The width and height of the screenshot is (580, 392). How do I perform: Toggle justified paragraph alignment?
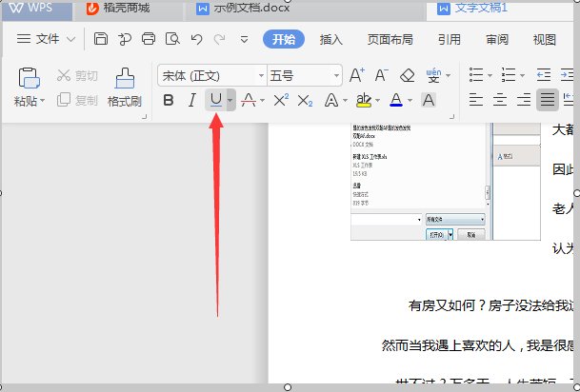(x=548, y=100)
